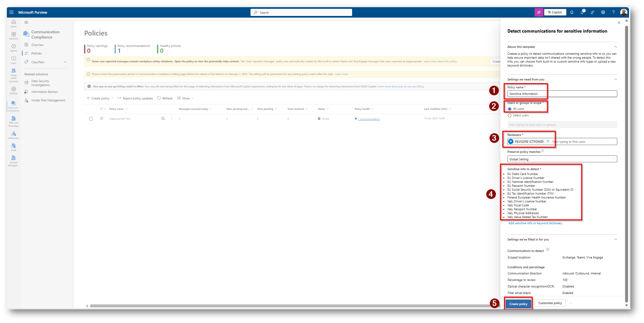Open Audit solution

(14, 147)
